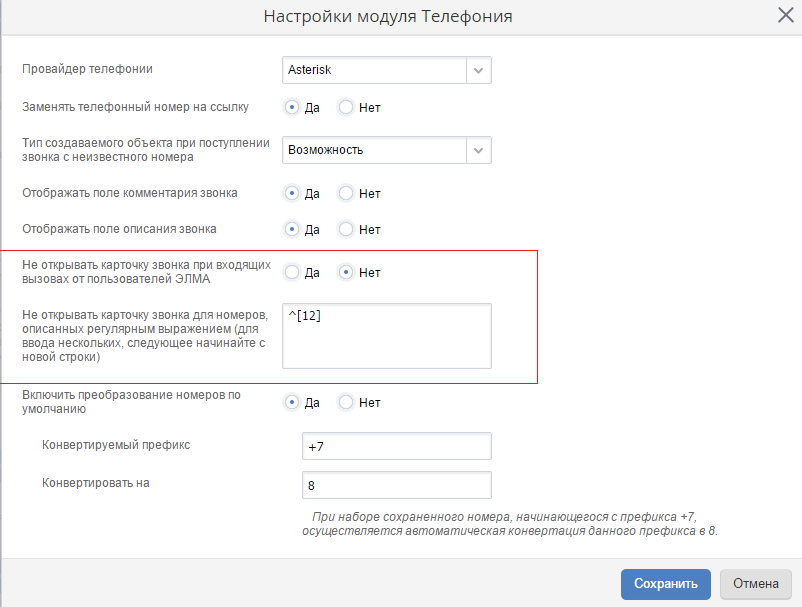This screenshot has width=802, height=607.
Task: Enable showing the call comment field
Action: (x=292, y=193)
